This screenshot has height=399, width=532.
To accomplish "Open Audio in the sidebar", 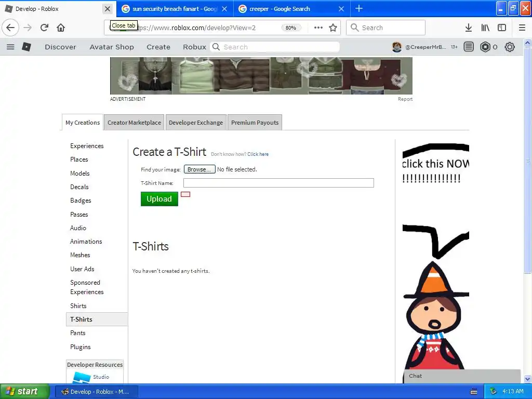I will pyautogui.click(x=78, y=228).
